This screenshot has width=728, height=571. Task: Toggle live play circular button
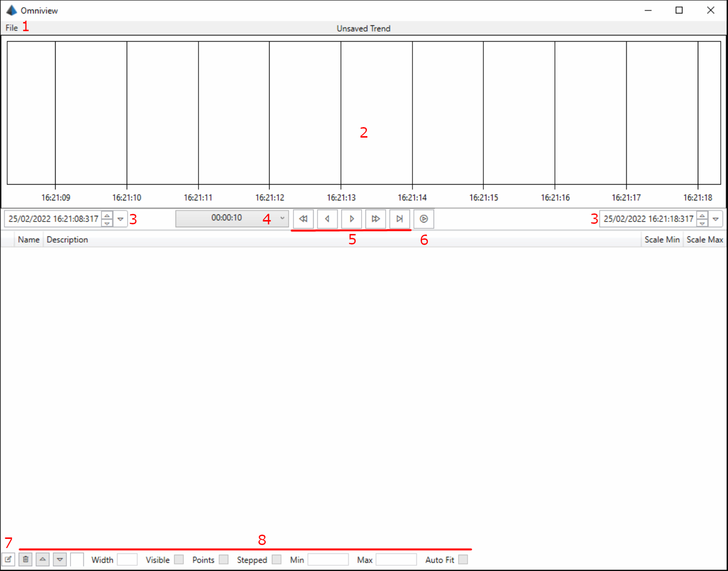tap(424, 219)
